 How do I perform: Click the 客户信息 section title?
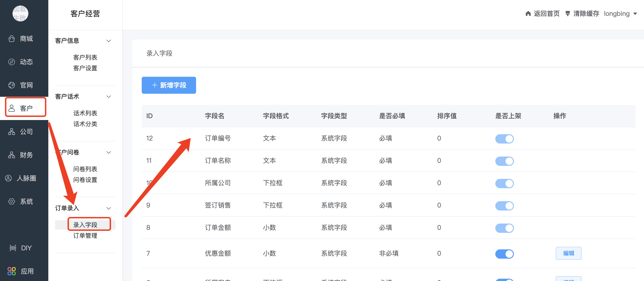[x=67, y=41]
